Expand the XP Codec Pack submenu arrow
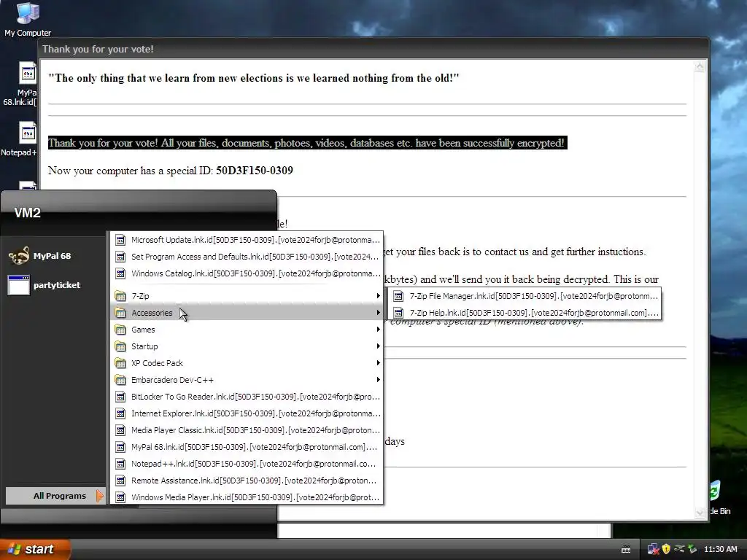The height and width of the screenshot is (560, 747). point(379,363)
